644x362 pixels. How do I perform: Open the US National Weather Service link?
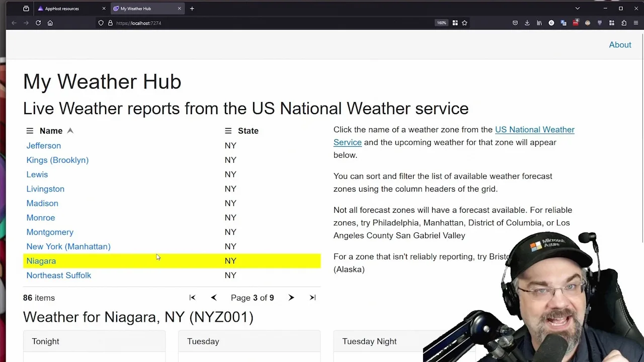click(535, 129)
